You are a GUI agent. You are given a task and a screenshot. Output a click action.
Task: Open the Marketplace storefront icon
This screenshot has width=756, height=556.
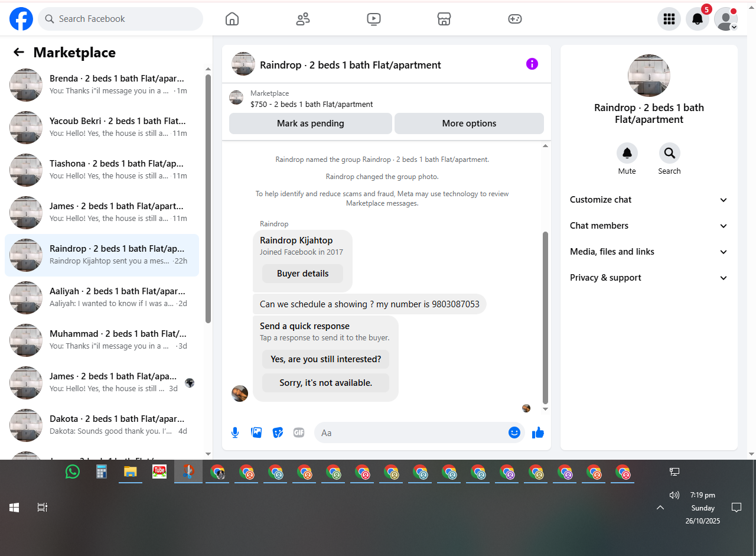444,19
